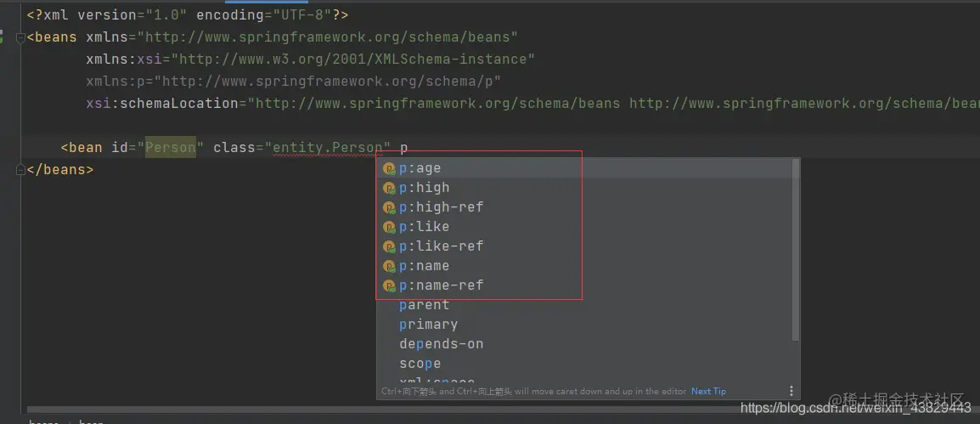Open the completion popup more options menu
Image resolution: width=980 pixels, height=424 pixels.
[791, 391]
